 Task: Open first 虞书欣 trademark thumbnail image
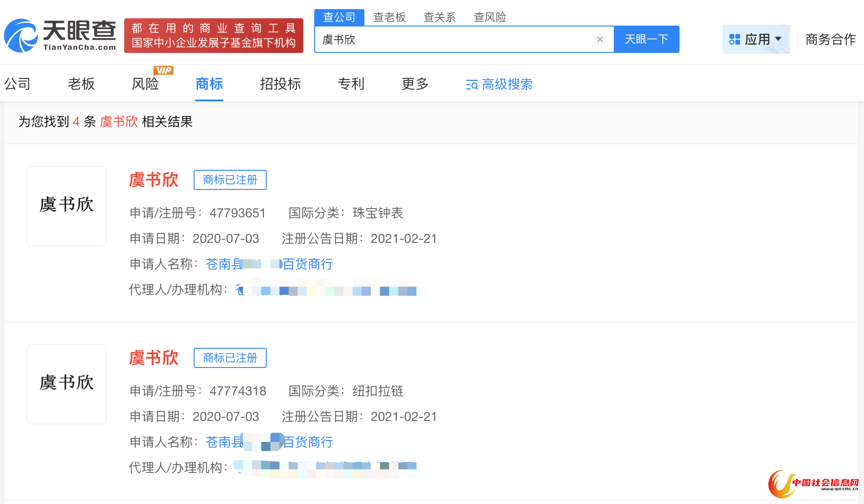[x=67, y=206]
